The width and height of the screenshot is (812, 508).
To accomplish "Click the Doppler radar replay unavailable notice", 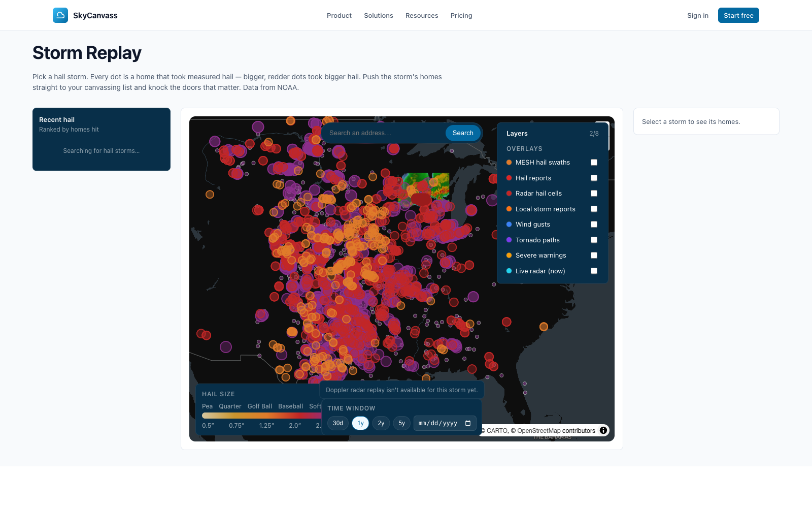I will pos(402,390).
